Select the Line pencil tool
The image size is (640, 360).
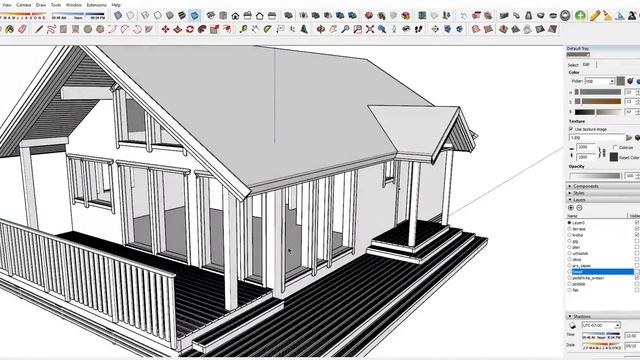(39, 29)
